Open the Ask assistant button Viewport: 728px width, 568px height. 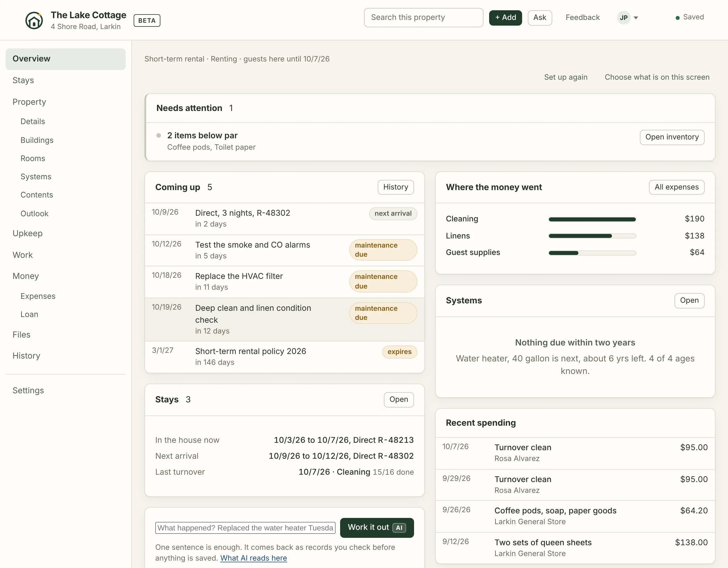tap(540, 18)
